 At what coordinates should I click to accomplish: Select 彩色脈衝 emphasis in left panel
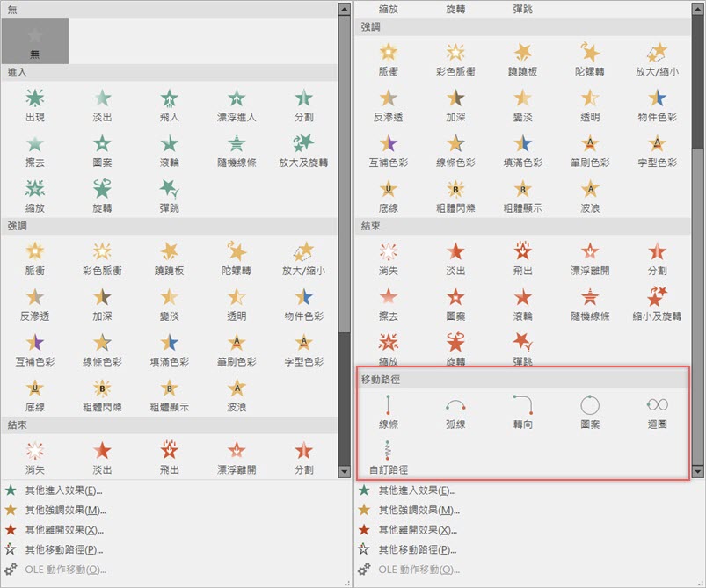tap(102, 259)
